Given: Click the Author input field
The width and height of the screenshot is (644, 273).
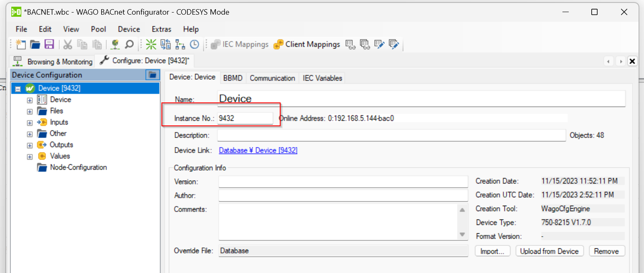Looking at the screenshot, I should click(343, 196).
